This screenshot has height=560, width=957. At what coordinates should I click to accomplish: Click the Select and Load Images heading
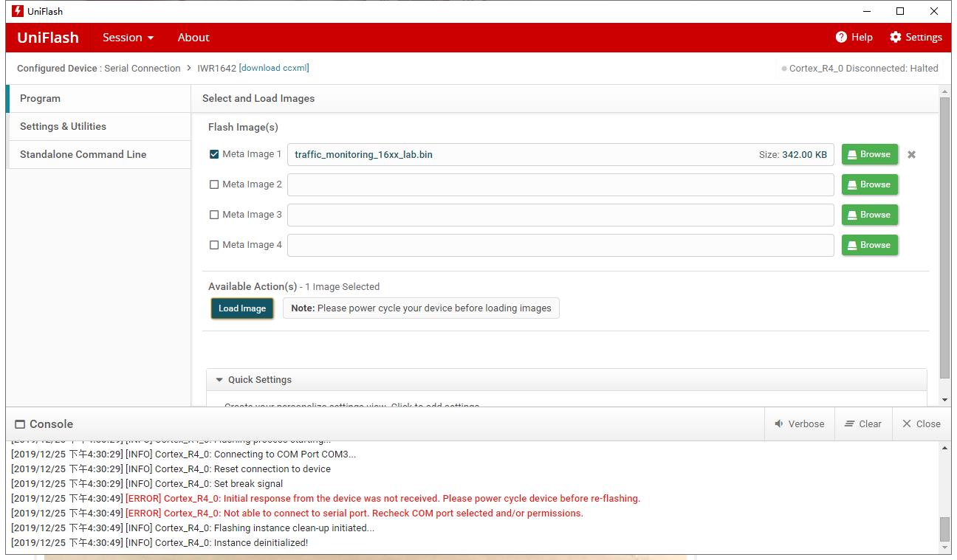pyautogui.click(x=258, y=99)
